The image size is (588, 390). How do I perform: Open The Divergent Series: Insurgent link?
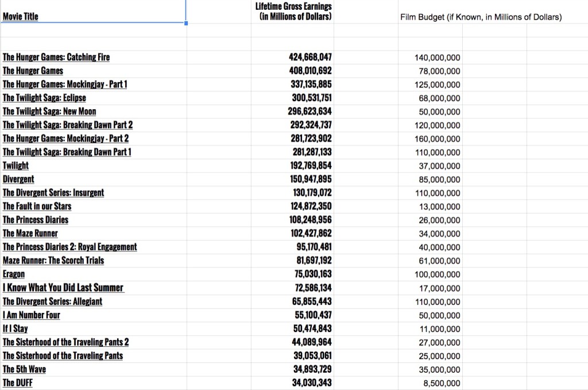[x=53, y=192]
